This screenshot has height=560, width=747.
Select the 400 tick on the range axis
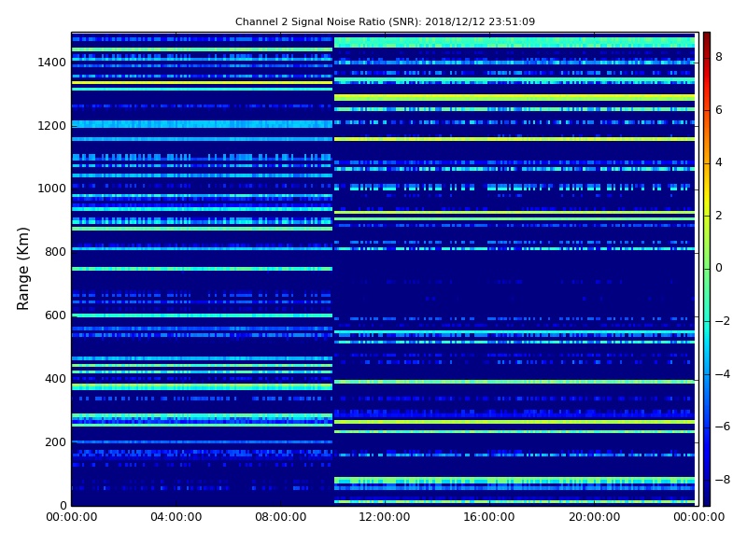[55, 379]
